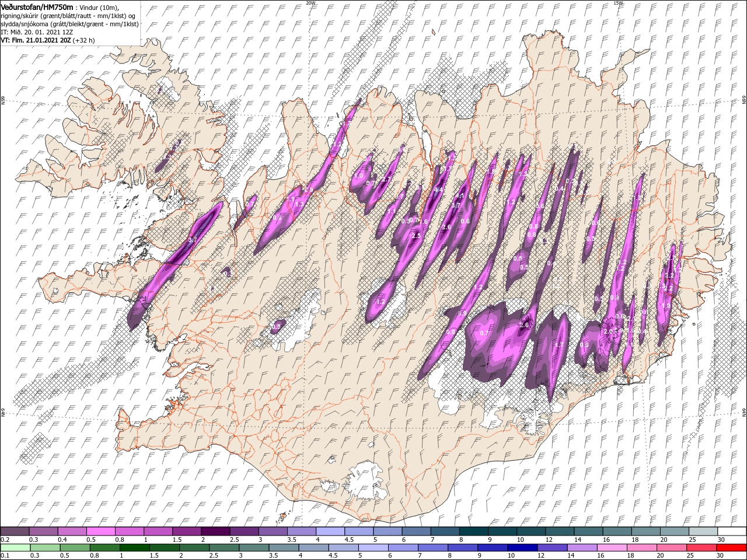Click the 3.2 snowfall value near east coast
Image resolution: width=747 pixels, height=560 pixels.
[x=669, y=275]
